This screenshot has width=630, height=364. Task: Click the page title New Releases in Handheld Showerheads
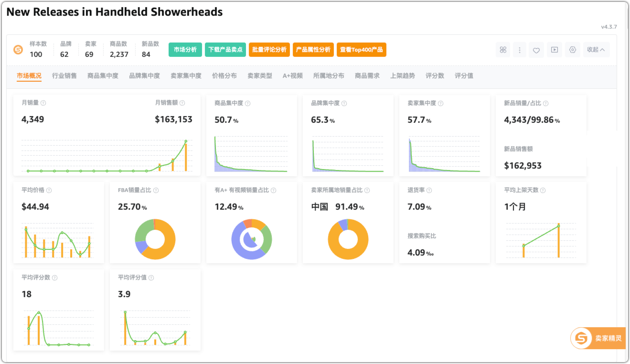[x=115, y=12]
